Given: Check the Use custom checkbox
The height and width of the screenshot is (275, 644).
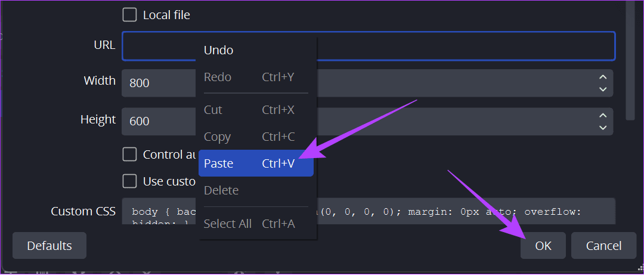Looking at the screenshot, I should (130, 181).
